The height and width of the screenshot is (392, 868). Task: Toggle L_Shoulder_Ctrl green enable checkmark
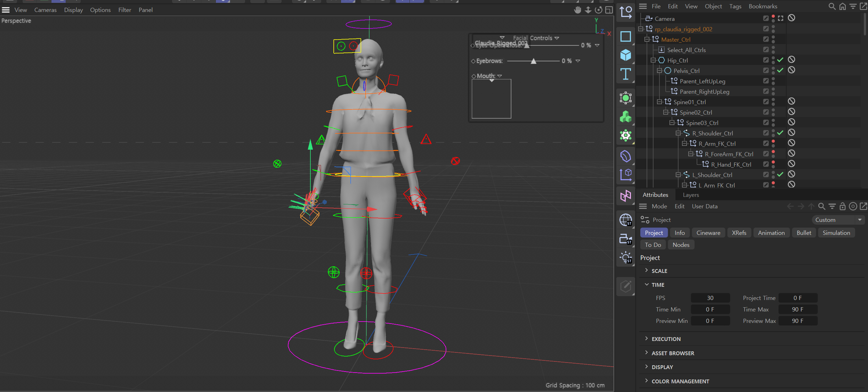tap(780, 174)
